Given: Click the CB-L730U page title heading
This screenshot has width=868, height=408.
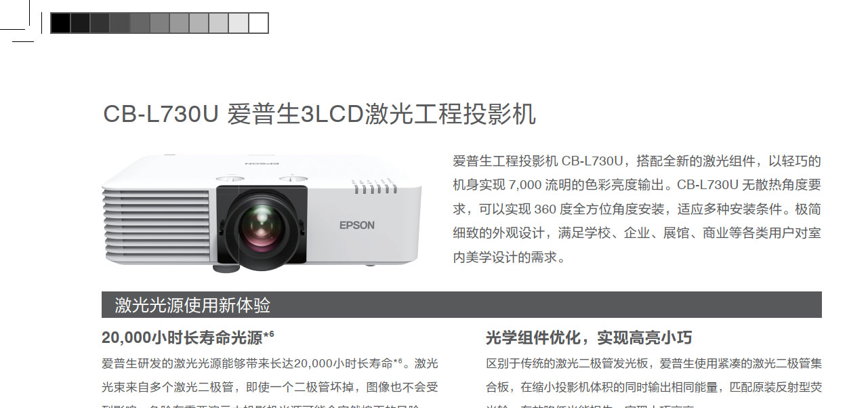Looking at the screenshot, I should click(319, 114).
